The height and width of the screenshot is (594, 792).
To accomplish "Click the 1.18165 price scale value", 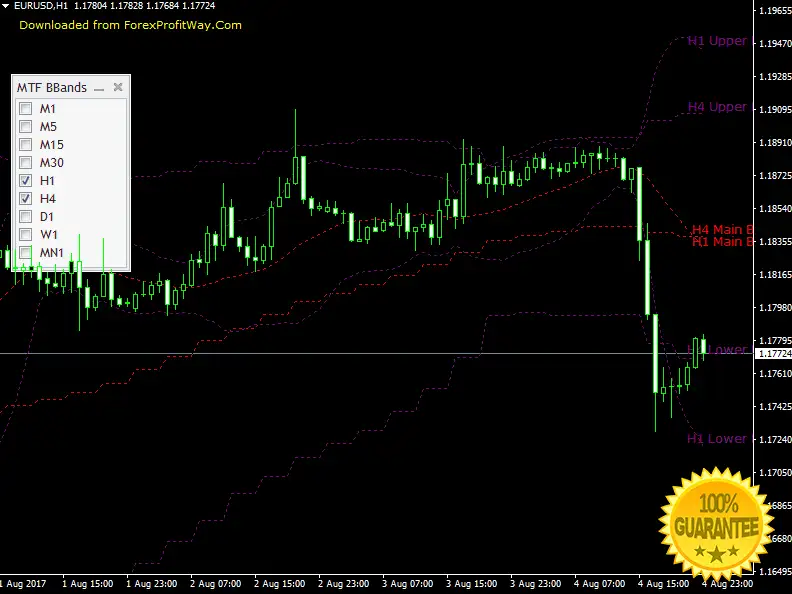I will pyautogui.click(x=775, y=275).
